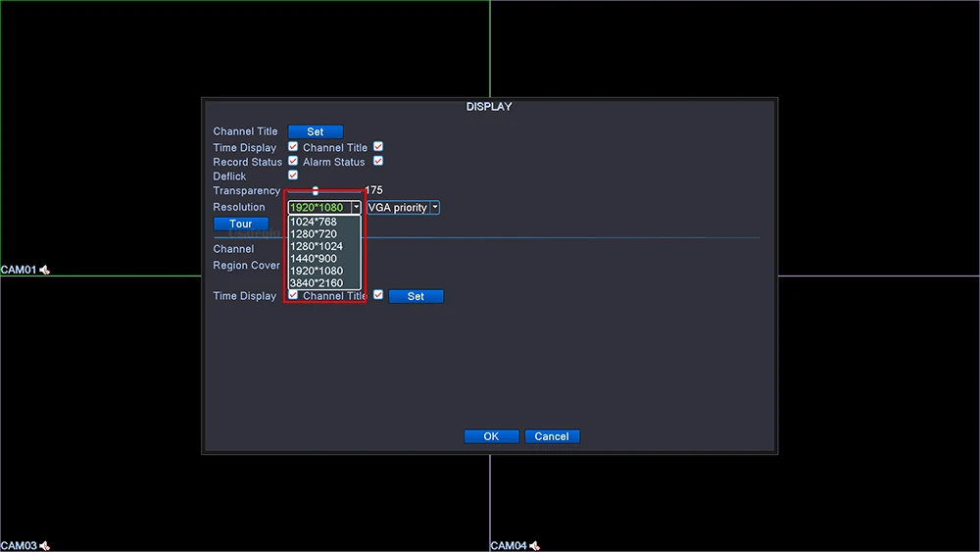
Task: Click the Transparency slider handle
Action: point(315,190)
